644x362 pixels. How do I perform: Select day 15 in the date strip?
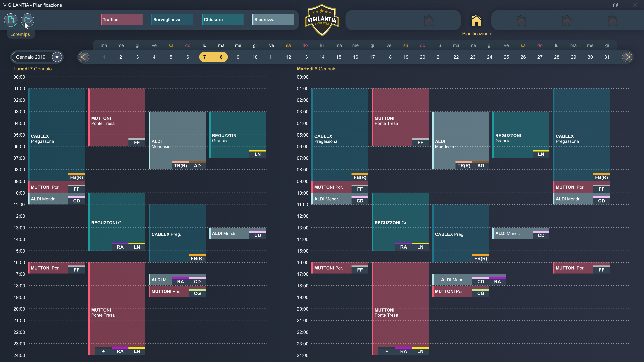tap(338, 57)
